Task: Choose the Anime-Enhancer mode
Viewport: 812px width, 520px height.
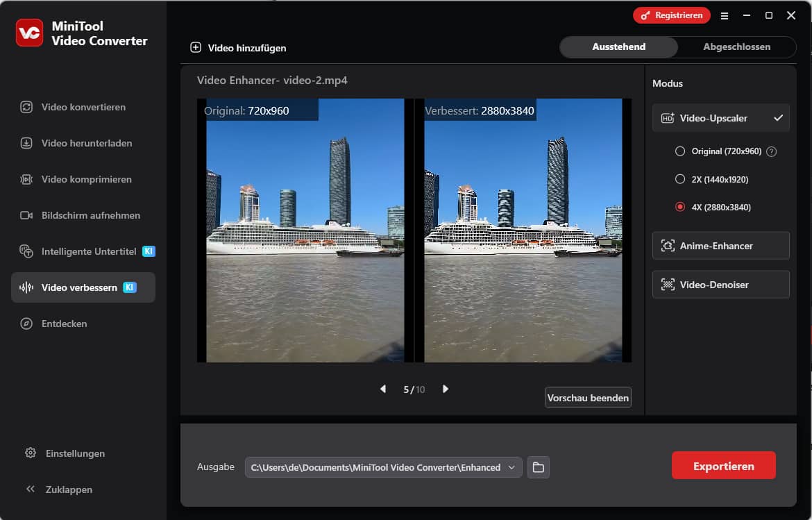Action: tap(721, 246)
